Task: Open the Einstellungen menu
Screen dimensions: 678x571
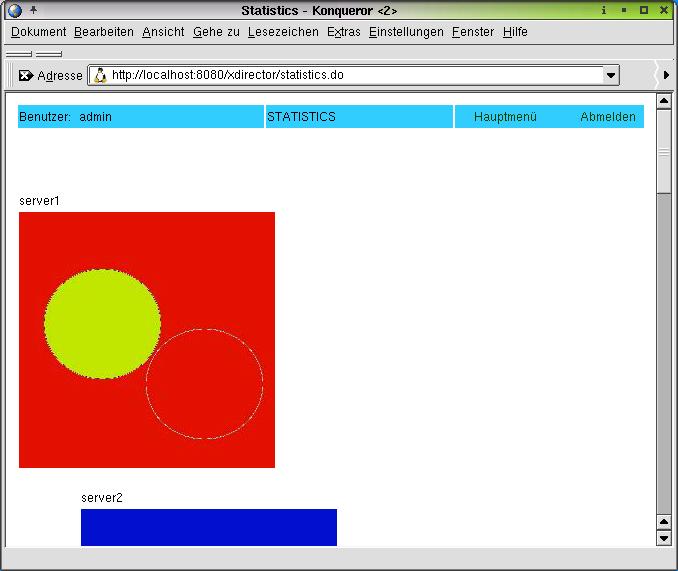Action: tap(406, 32)
